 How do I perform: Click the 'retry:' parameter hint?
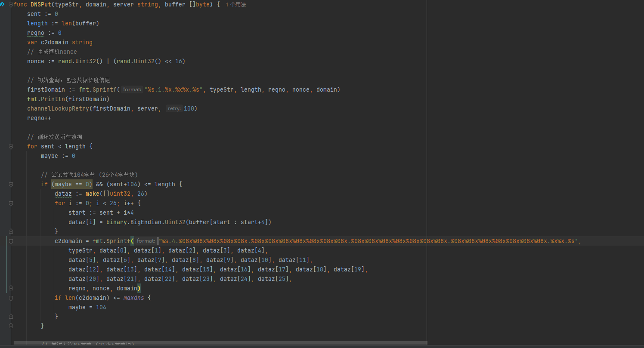174,108
